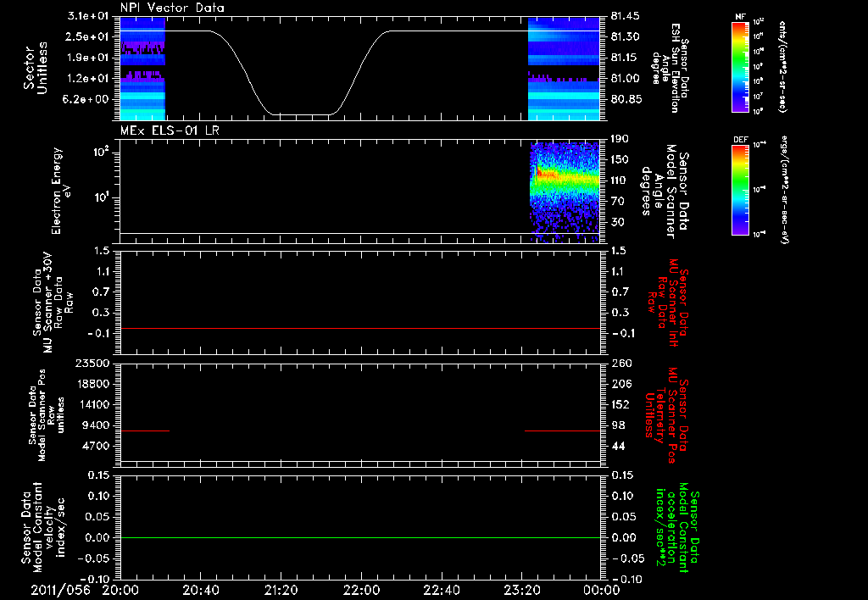The width and height of the screenshot is (868, 600).
Task: Click the '81.00' elevation angle tick
Action: pyautogui.click(x=625, y=79)
